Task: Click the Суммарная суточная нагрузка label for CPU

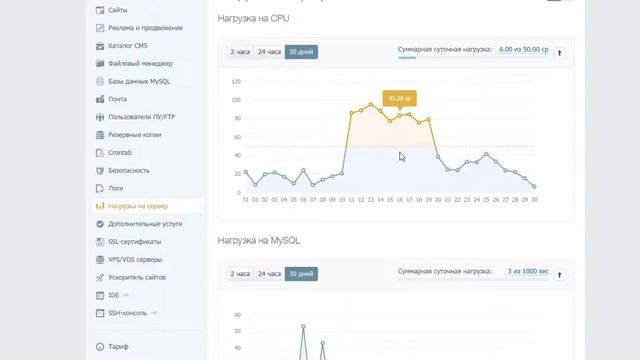Action: coord(445,49)
